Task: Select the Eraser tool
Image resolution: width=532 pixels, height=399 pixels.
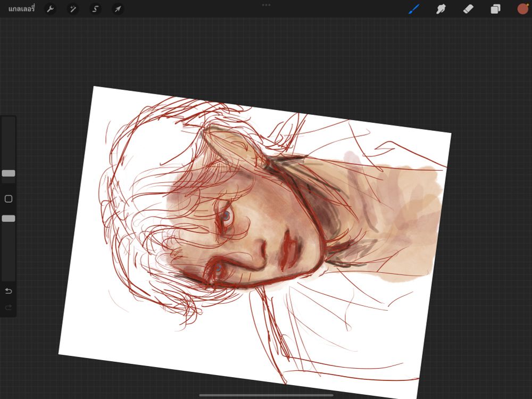Action: (468, 9)
